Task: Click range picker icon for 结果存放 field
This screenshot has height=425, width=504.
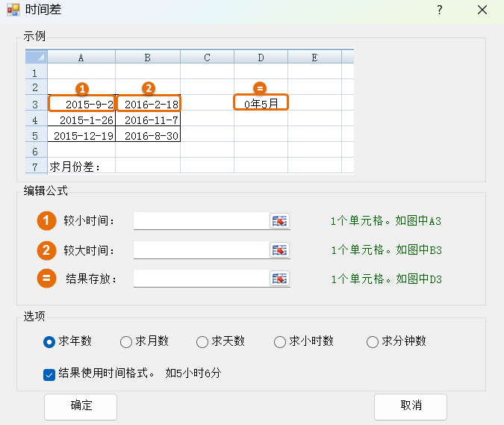Action: click(x=280, y=279)
